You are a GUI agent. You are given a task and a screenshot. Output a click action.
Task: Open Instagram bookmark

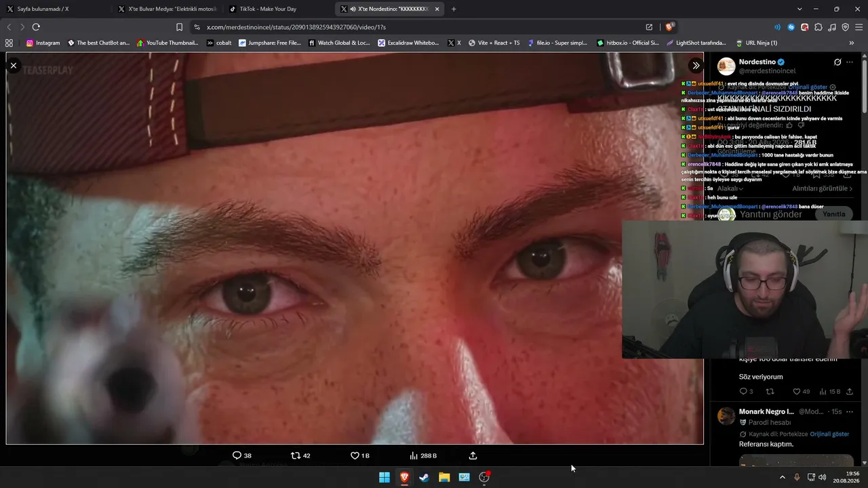(43, 43)
